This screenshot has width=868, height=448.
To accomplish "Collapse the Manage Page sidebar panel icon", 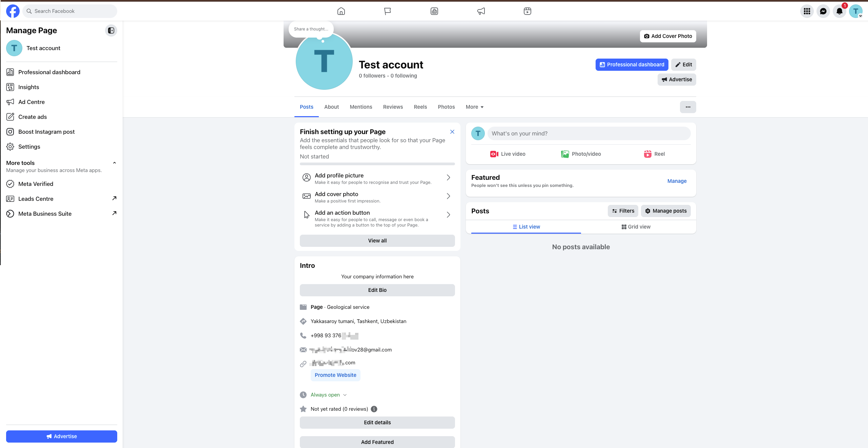I will (111, 30).
